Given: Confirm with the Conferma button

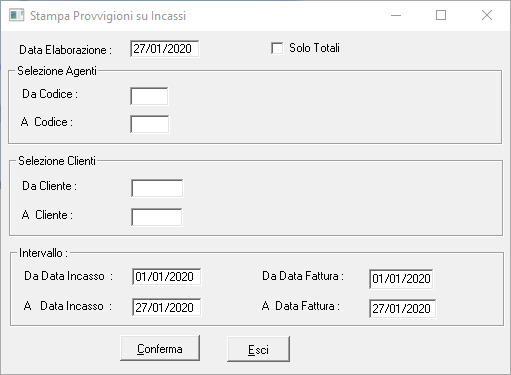Looking at the screenshot, I should pyautogui.click(x=160, y=348).
